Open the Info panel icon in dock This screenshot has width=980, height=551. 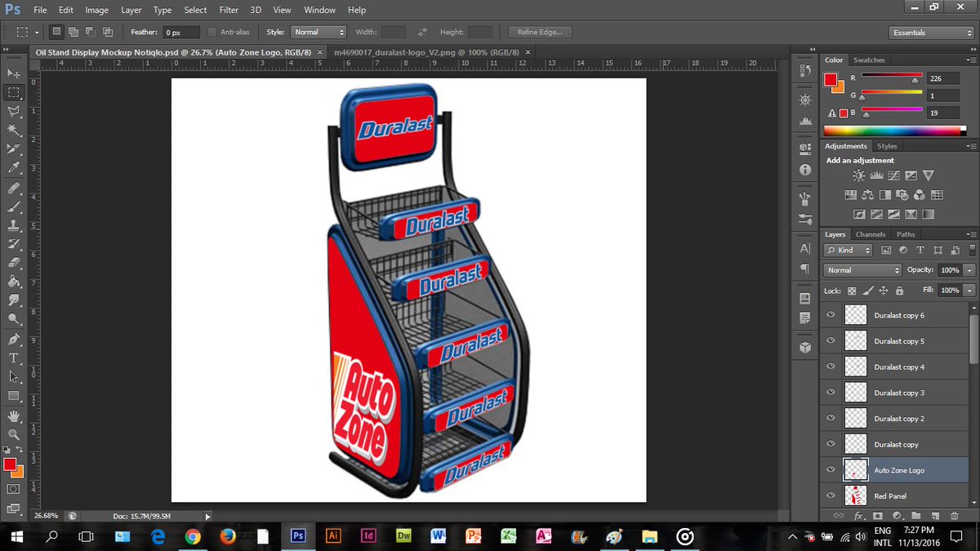tap(805, 170)
